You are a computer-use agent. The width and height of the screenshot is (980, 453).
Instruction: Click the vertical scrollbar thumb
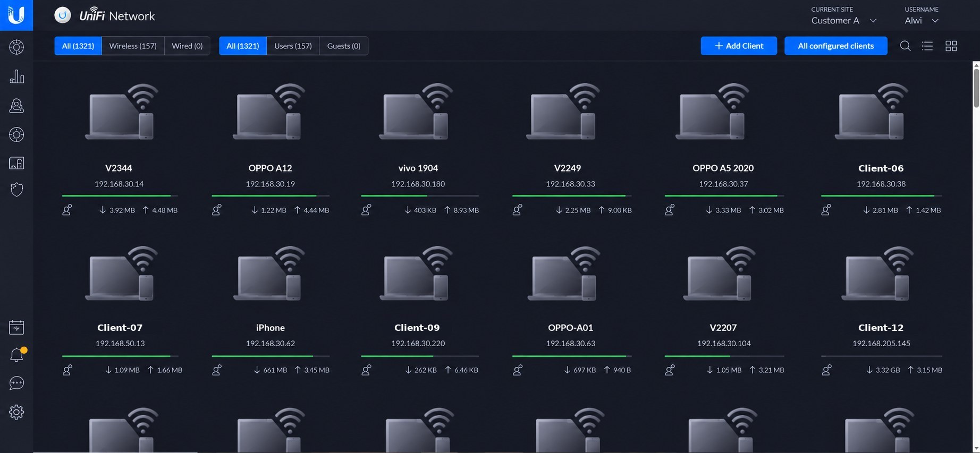click(976, 88)
